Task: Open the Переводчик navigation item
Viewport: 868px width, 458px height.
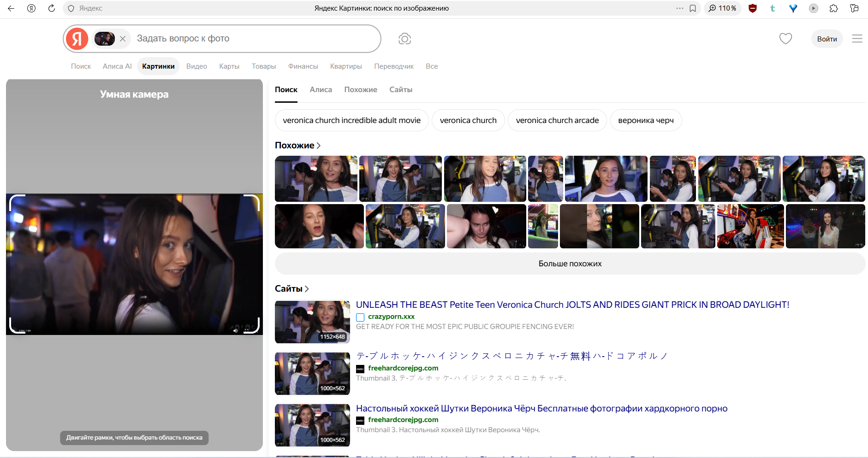Action: [394, 66]
